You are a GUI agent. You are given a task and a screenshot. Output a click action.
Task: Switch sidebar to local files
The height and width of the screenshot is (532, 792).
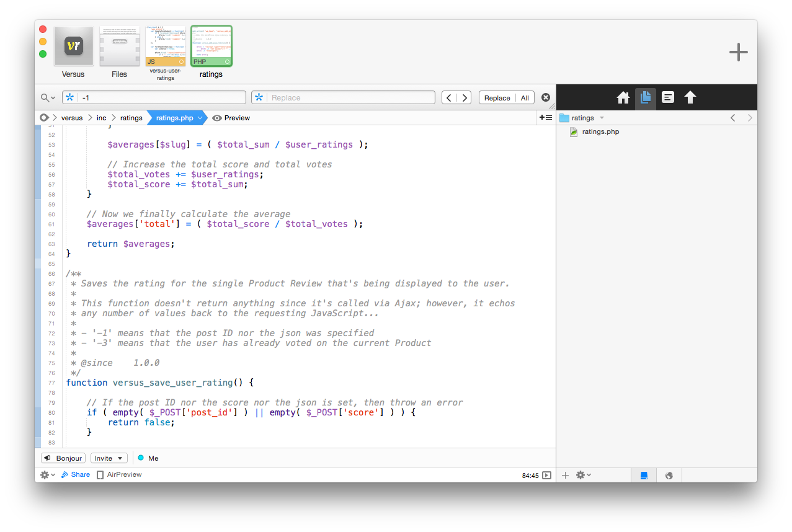[644, 475]
